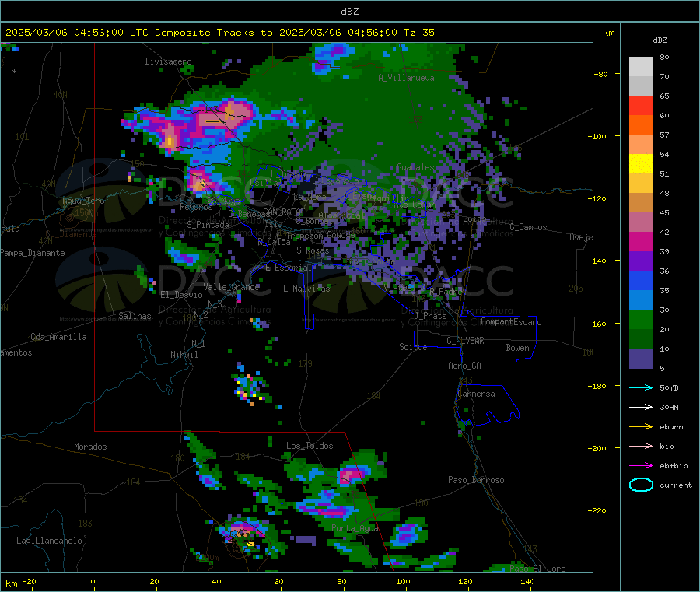
Task: Click the composite tracks timestamp header text
Action: click(219, 33)
